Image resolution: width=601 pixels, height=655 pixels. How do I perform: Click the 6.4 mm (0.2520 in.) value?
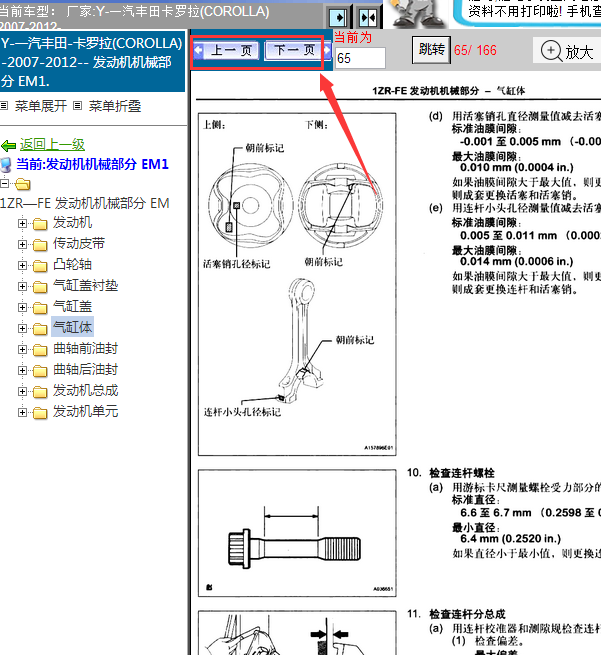click(510, 539)
